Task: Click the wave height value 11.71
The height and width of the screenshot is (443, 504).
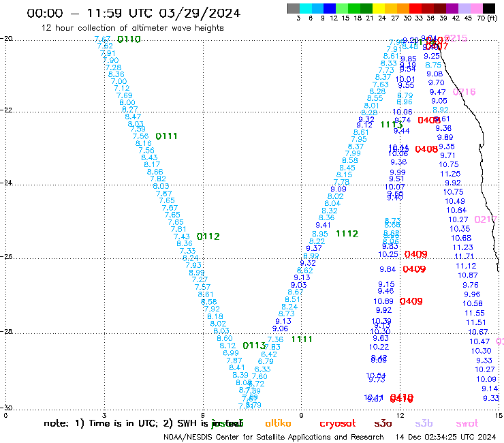Action: [x=464, y=256]
